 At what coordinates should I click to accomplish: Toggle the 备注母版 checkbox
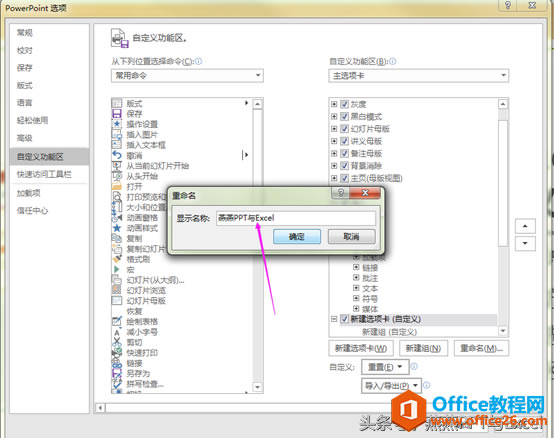pos(344,153)
